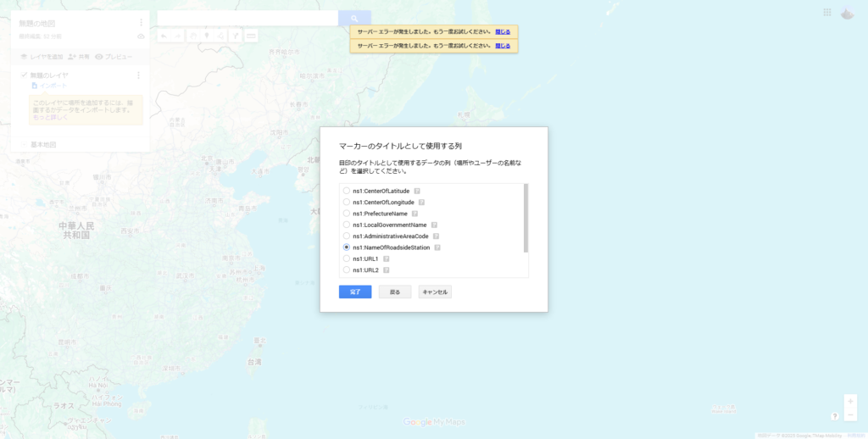
Task: Show sample for ns1:AdministrativeAreaCode help icon
Action: click(436, 236)
